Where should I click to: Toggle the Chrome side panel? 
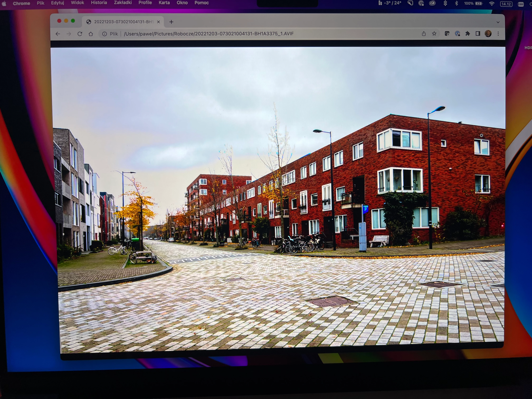click(478, 34)
